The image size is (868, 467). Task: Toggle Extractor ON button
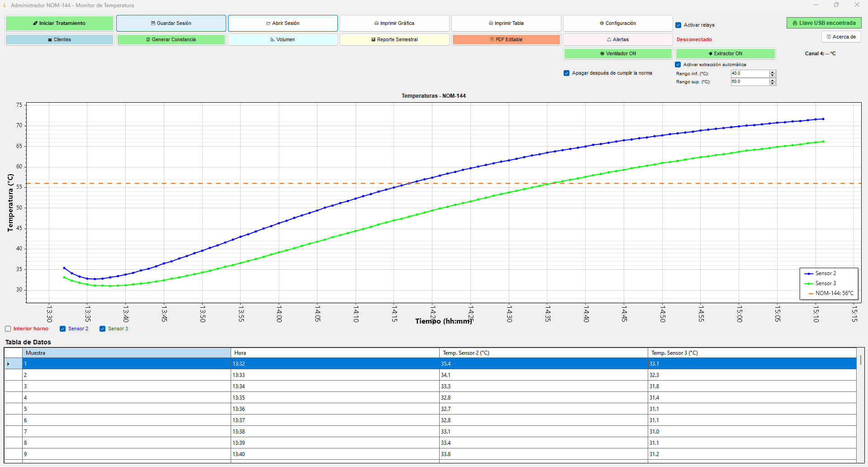tap(726, 53)
